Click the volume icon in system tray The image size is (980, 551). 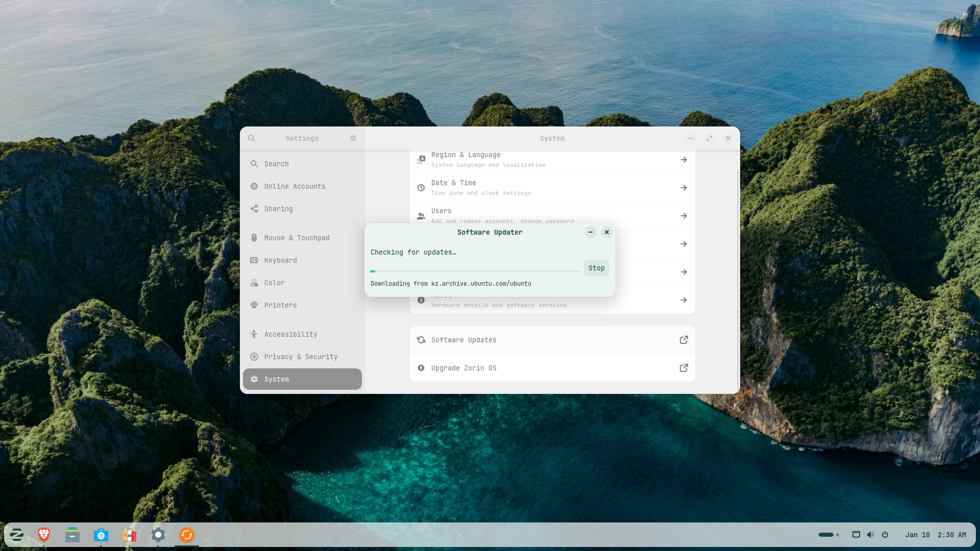(x=870, y=534)
